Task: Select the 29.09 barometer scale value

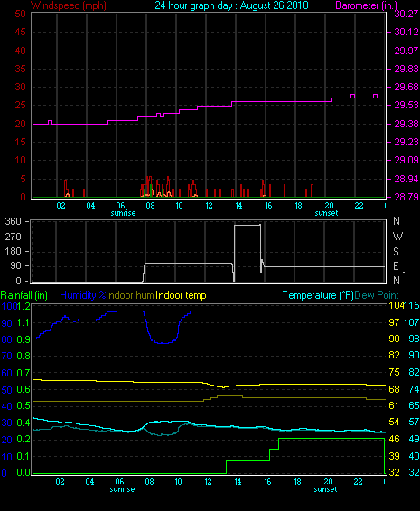Action: pos(406,160)
